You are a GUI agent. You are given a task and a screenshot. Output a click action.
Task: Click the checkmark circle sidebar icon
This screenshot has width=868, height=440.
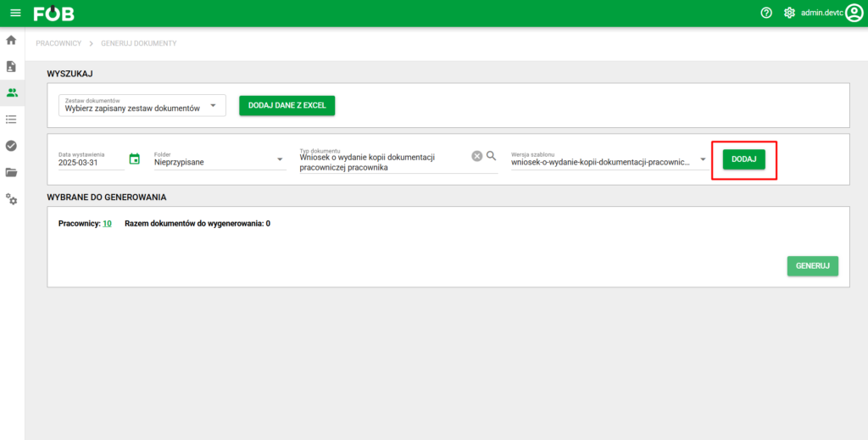click(12, 146)
